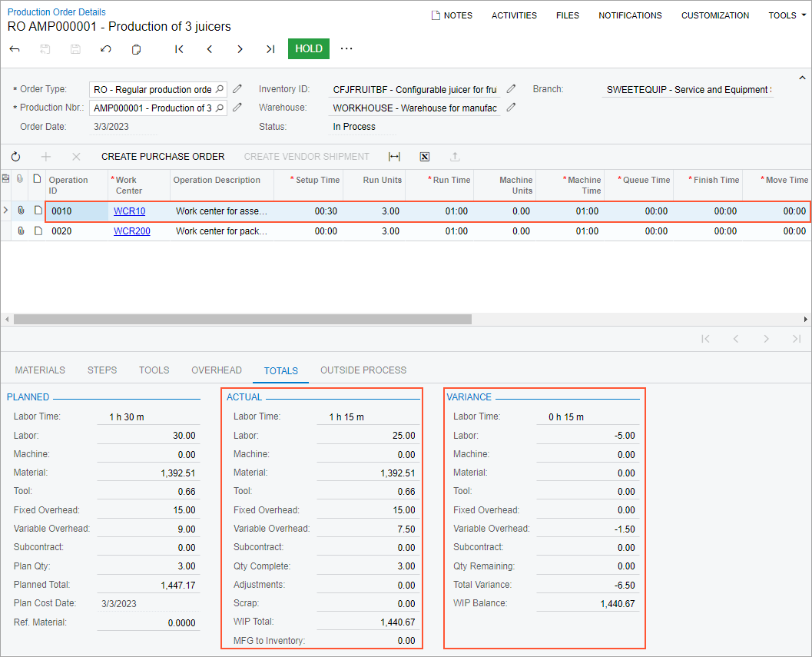
Task: Open the Order Type lookup
Action: tap(220, 89)
